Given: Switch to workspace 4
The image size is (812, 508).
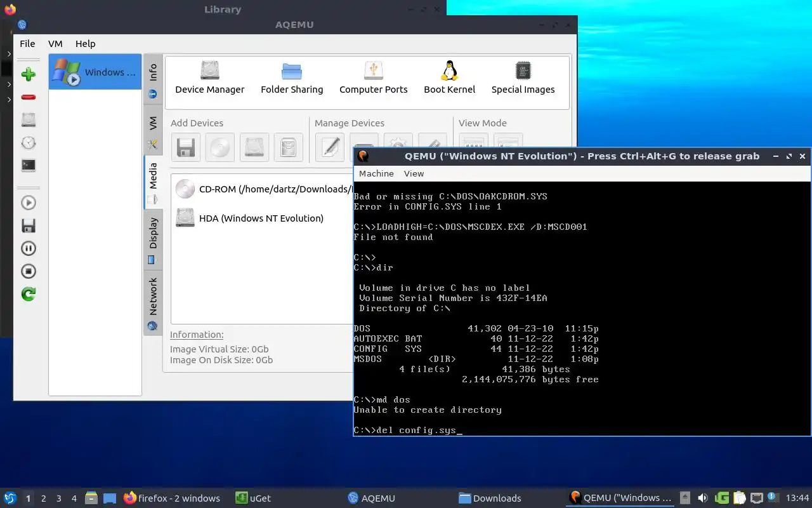Looking at the screenshot, I should [x=74, y=498].
